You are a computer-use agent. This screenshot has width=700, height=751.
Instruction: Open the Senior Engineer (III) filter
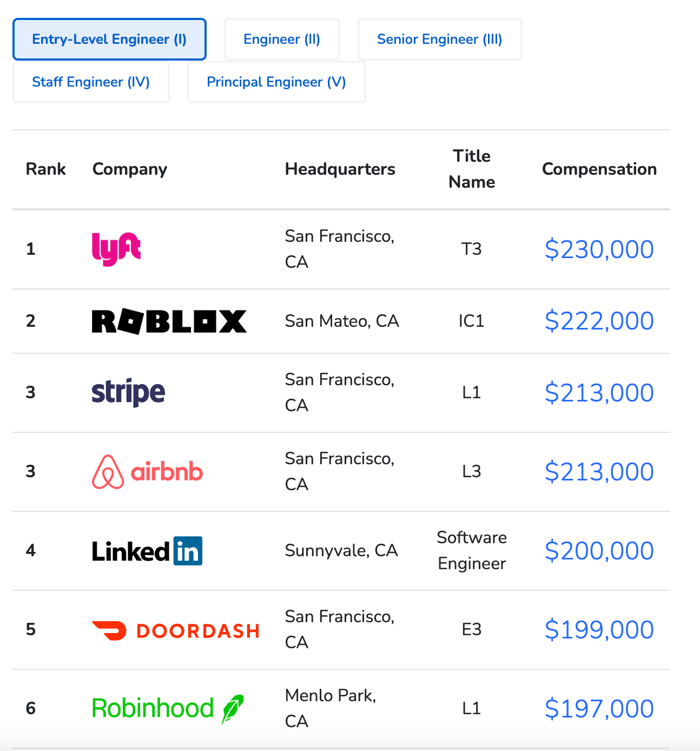pos(439,39)
